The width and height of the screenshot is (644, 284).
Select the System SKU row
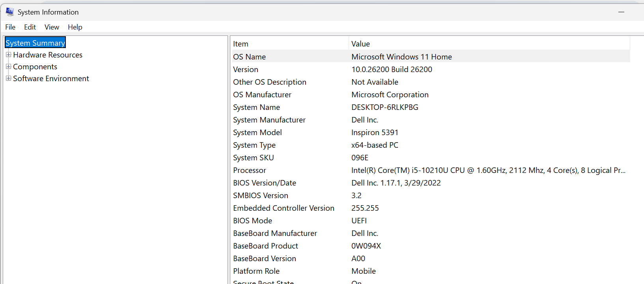point(430,158)
